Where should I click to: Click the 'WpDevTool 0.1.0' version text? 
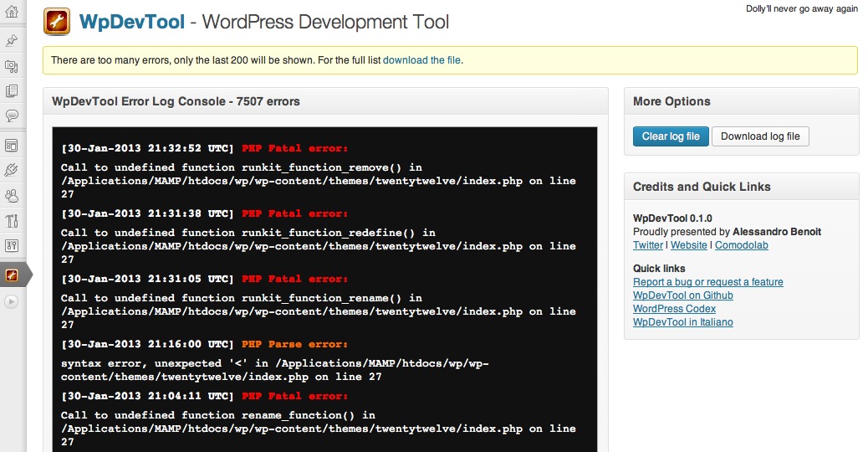[672, 218]
